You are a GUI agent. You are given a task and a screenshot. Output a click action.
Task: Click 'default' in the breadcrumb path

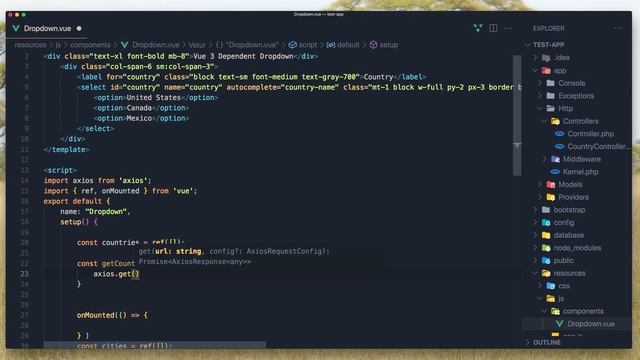click(x=348, y=44)
